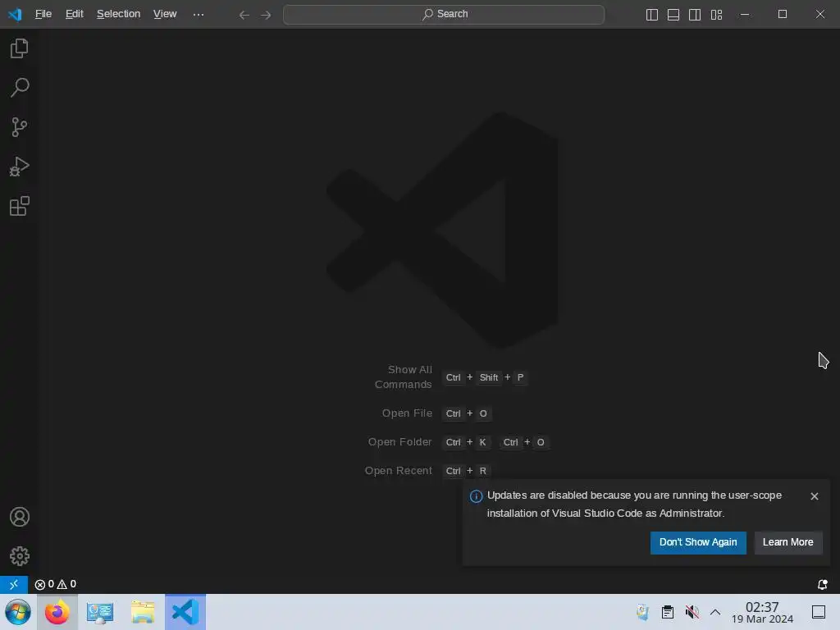Click the clipboard tray icon
The width and height of the screenshot is (840, 630).
pyautogui.click(x=668, y=612)
